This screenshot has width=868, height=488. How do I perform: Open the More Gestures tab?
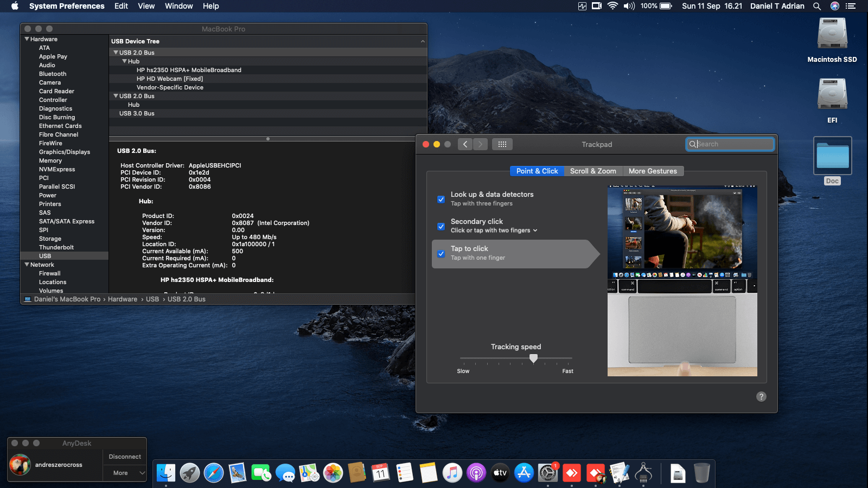653,171
